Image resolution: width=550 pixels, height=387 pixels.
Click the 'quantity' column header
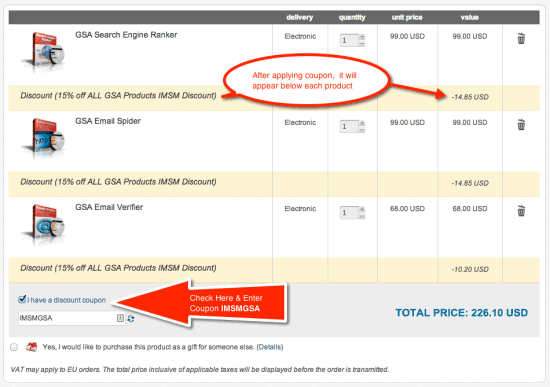click(x=352, y=17)
